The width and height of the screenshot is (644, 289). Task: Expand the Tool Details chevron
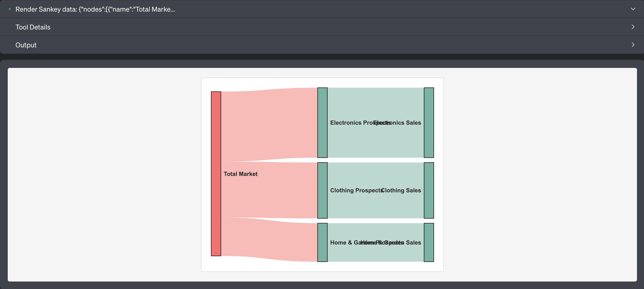[x=633, y=27]
